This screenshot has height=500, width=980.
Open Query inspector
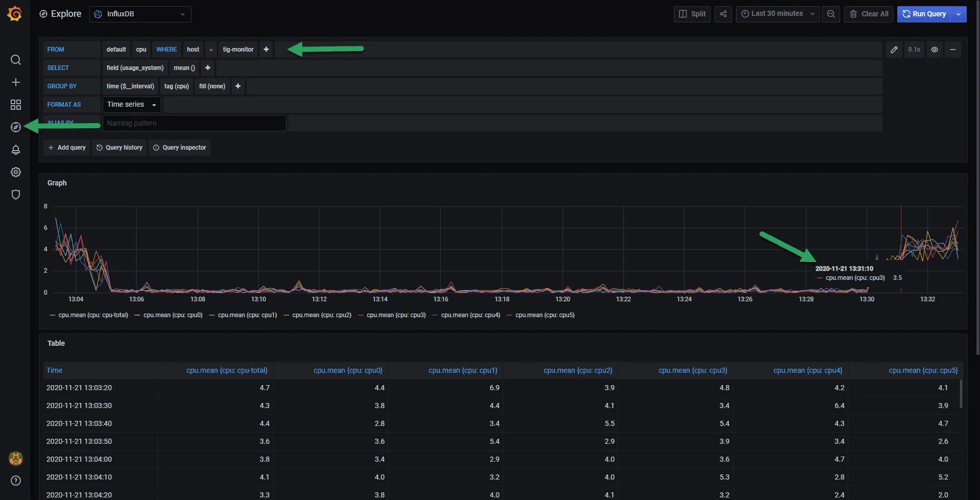click(x=179, y=148)
